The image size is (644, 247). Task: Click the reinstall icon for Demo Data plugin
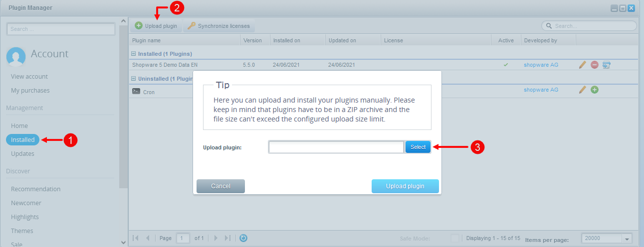point(607,65)
